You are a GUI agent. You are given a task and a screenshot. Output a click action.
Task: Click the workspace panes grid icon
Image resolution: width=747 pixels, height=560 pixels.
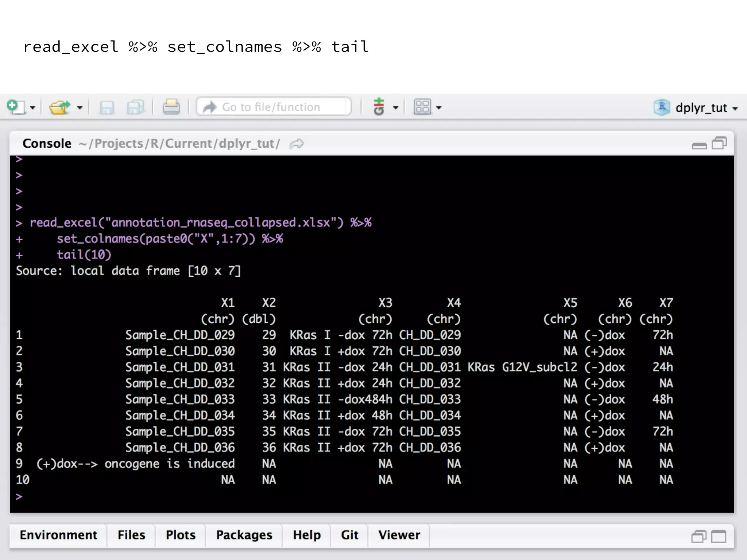click(422, 107)
